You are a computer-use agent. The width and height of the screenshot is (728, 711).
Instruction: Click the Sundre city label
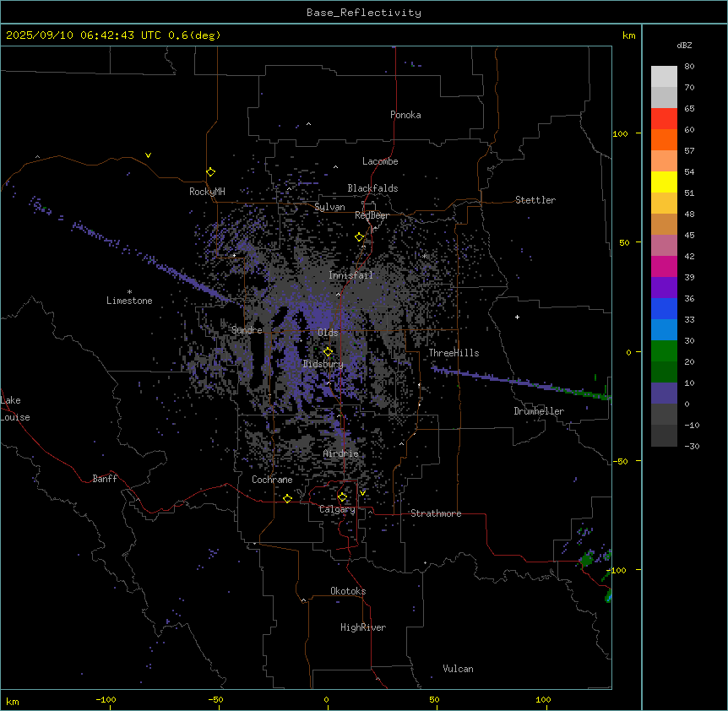pos(247,330)
